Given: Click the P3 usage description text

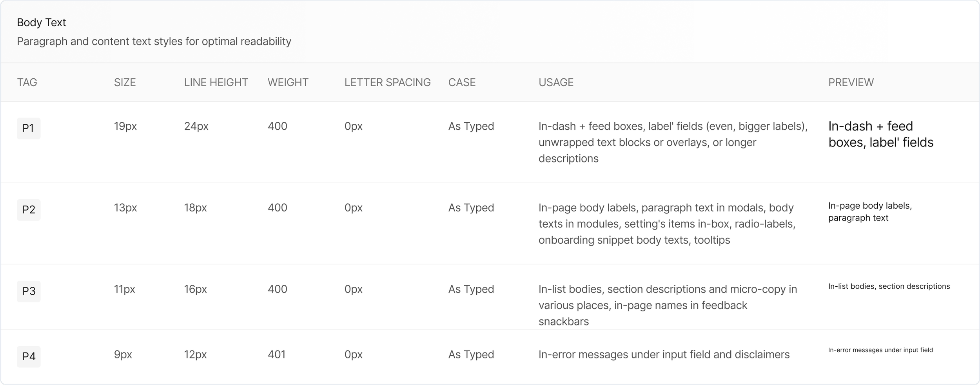Looking at the screenshot, I should (x=667, y=305).
